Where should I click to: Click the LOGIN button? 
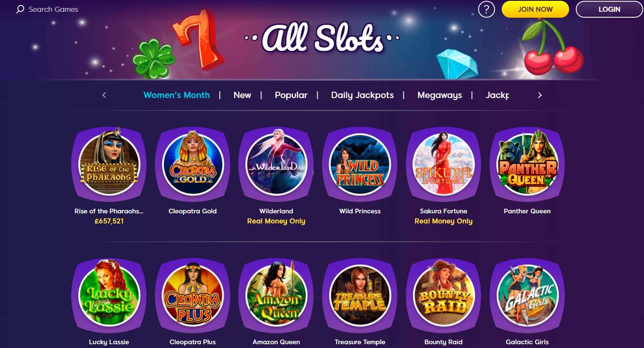[609, 9]
